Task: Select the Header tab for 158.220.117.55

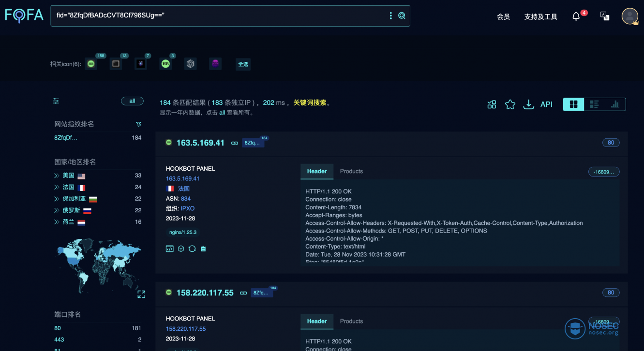Action: [317, 321]
